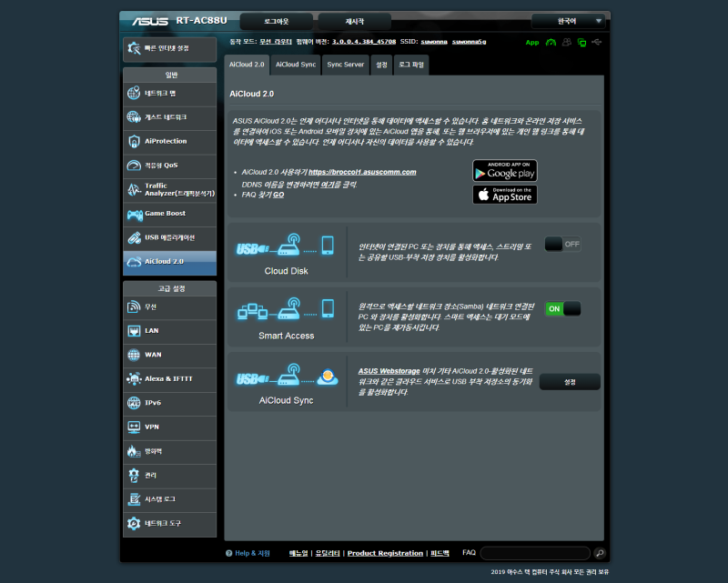Open the Game Boost page
Screen dimensions: 728x583
click(169, 214)
